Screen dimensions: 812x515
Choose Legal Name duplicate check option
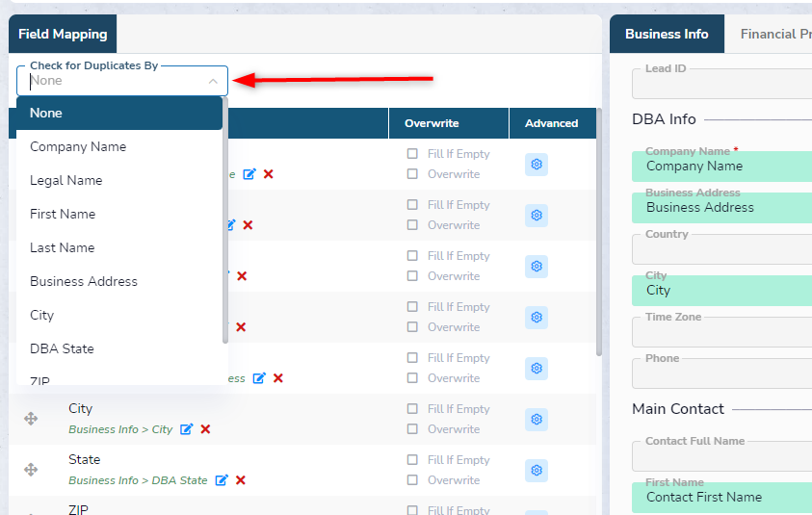coord(119,180)
